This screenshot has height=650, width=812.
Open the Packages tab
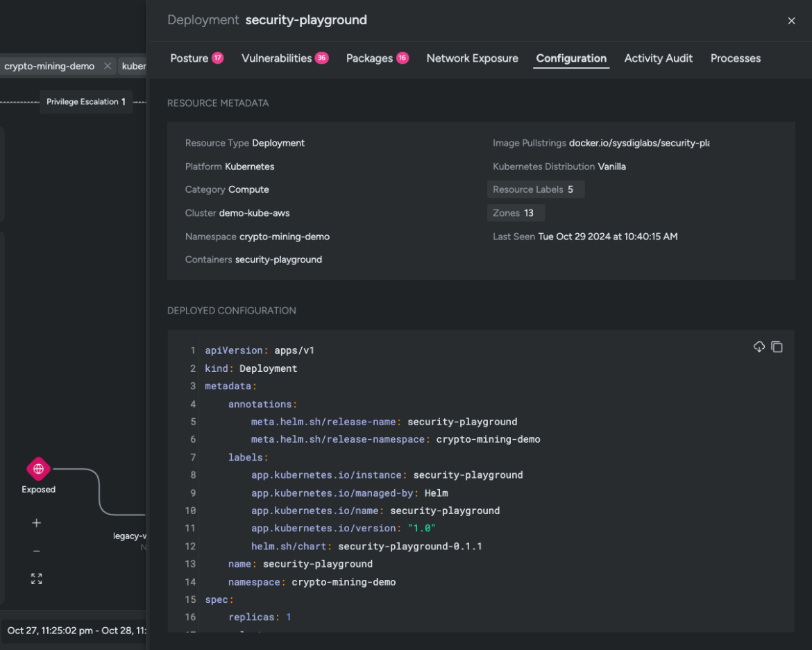point(377,58)
